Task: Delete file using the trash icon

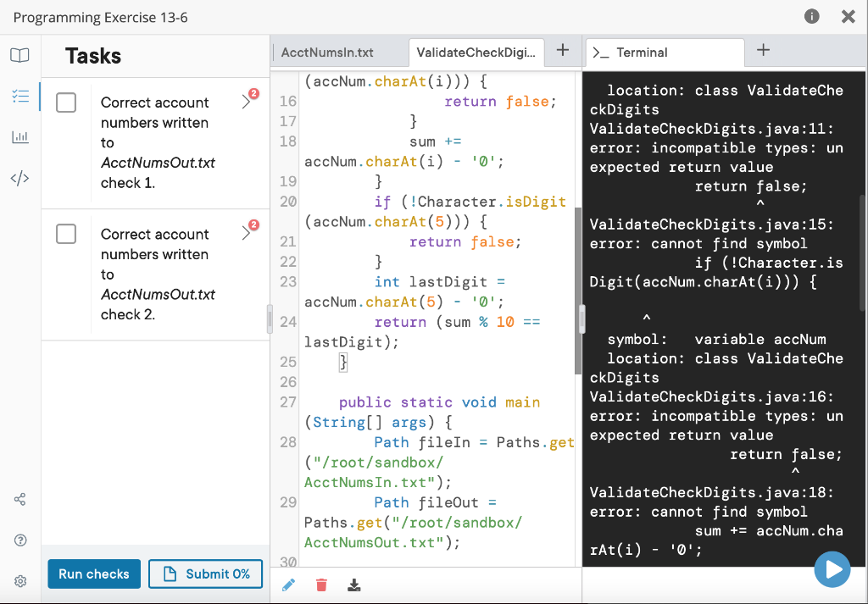Action: point(320,584)
